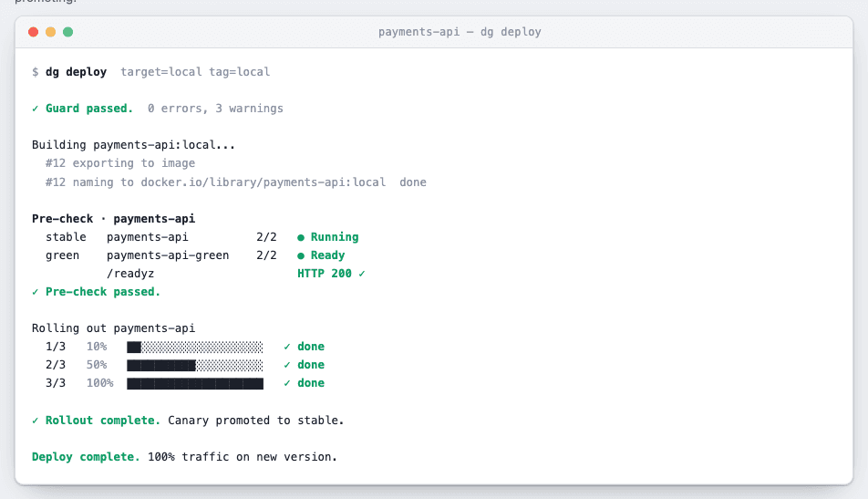Click the red close window button
Image resolution: width=868 pixels, height=499 pixels.
click(33, 32)
